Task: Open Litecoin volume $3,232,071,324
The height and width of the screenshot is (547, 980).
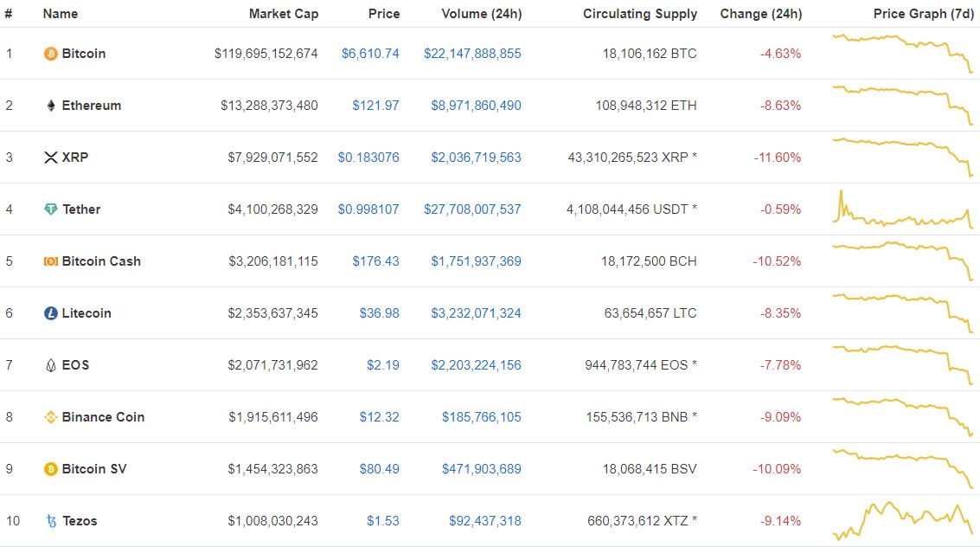Action: (x=477, y=313)
